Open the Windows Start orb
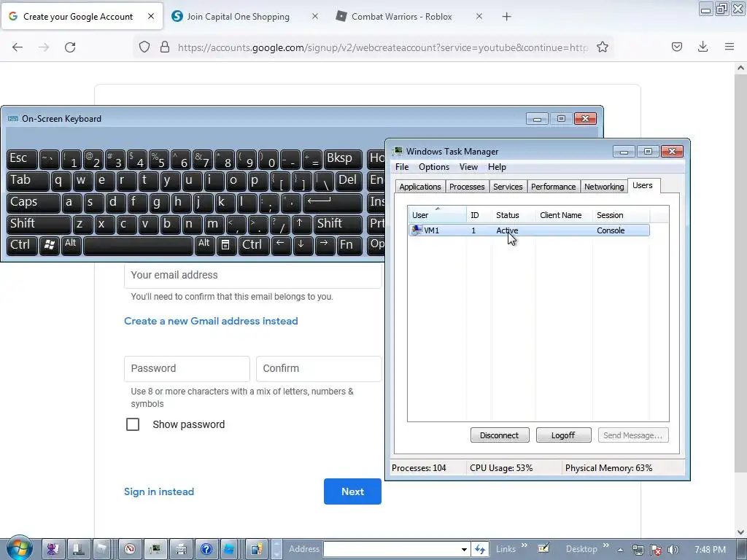The height and width of the screenshot is (560, 747). click(x=20, y=548)
